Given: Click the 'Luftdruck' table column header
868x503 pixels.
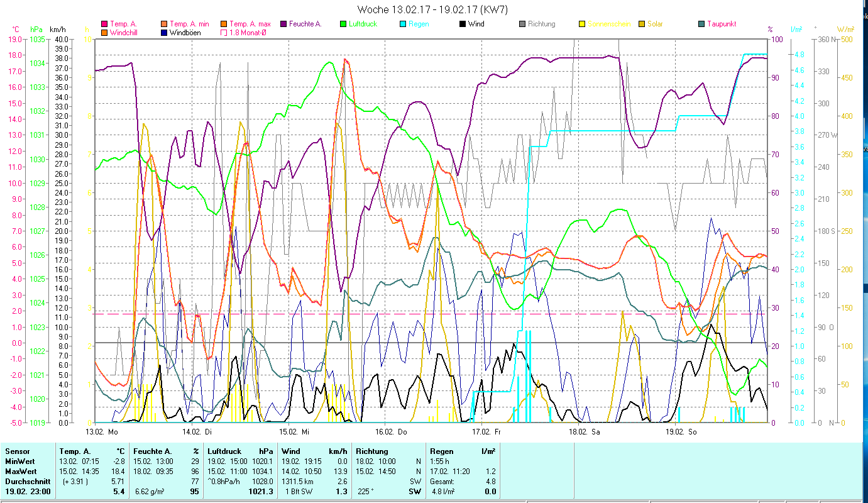Looking at the screenshot, I should click(224, 451).
